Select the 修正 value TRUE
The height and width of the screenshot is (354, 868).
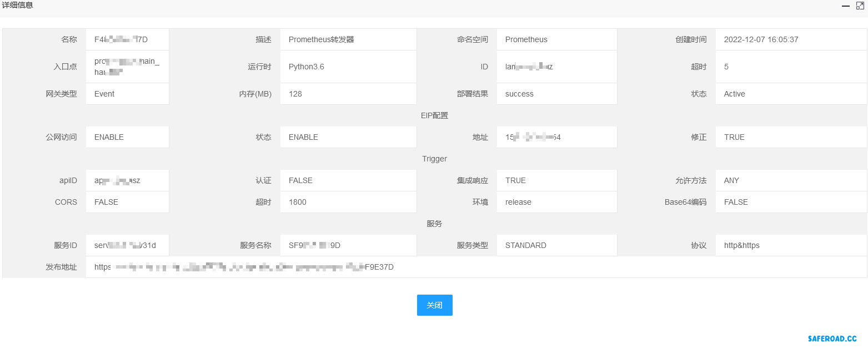[734, 137]
